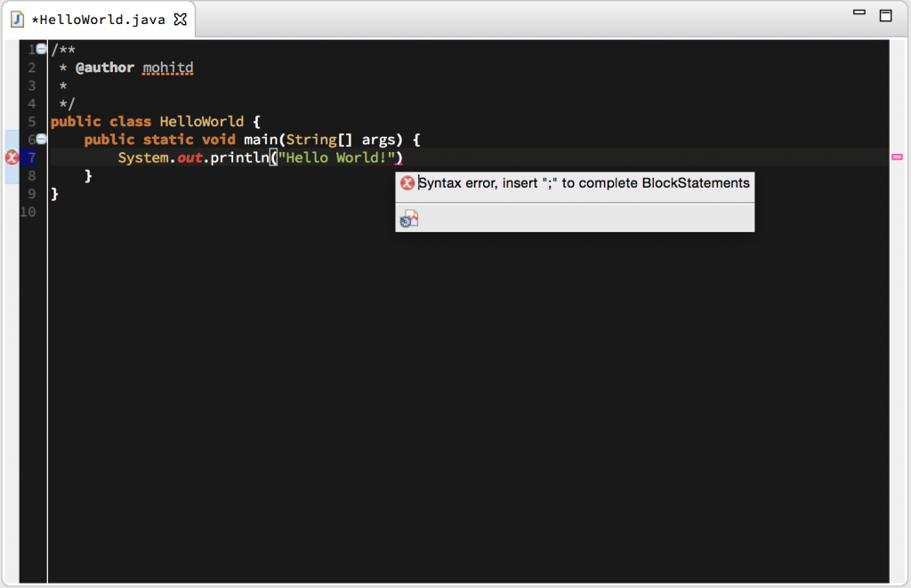Click the italic out field reference
The height and width of the screenshot is (588, 911).
point(189,157)
